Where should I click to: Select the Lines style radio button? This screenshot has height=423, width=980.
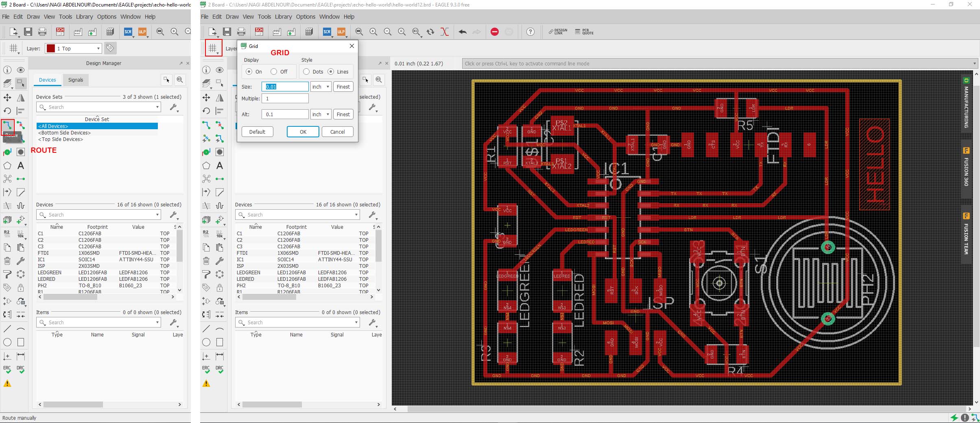[x=331, y=72]
